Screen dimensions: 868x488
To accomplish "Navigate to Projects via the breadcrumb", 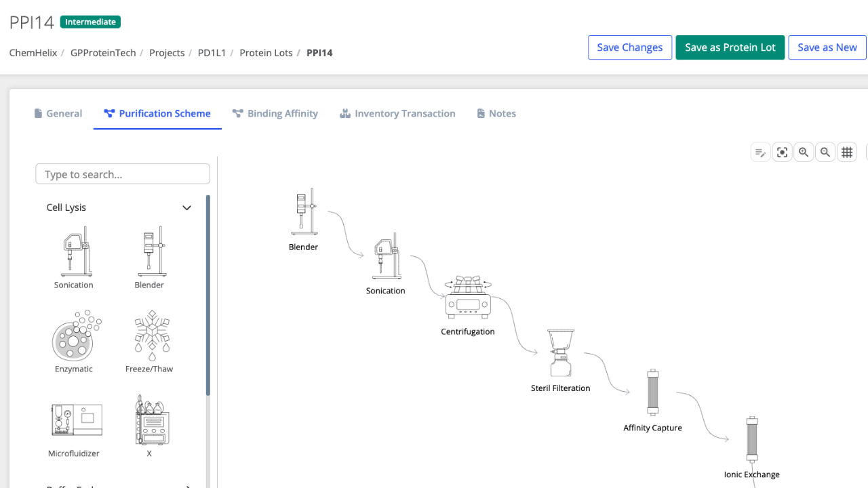I will pyautogui.click(x=167, y=52).
